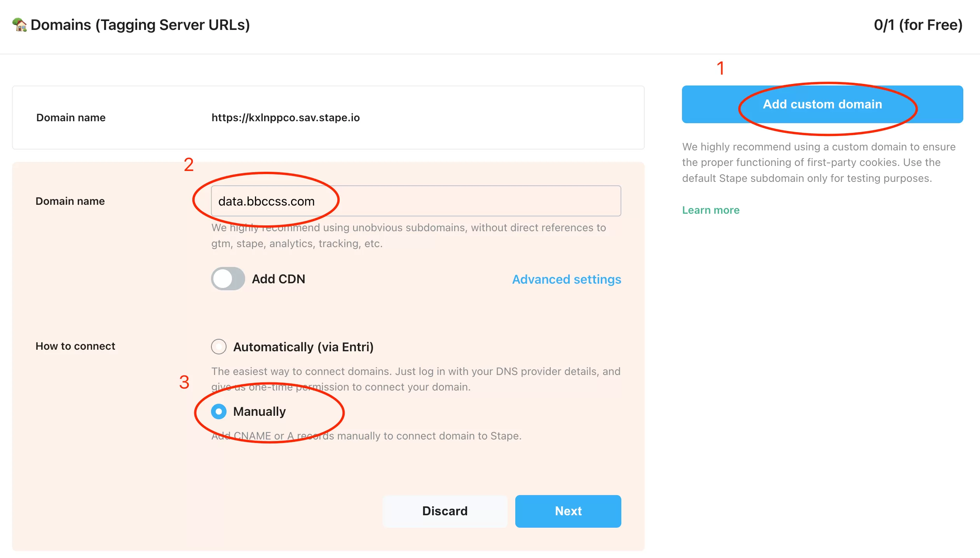Click the kxlnppco.sav.stape.io domain URL
Screen dimensions: 980x558
286,117
